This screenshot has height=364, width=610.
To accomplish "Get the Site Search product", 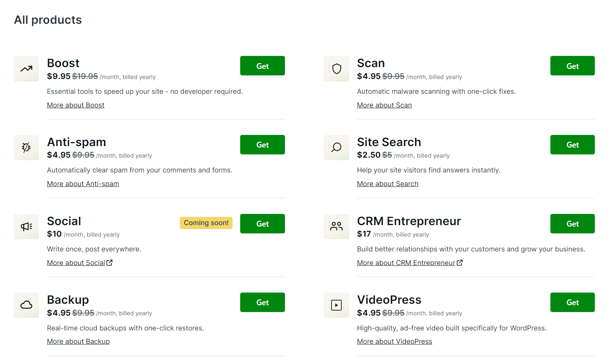I will (572, 145).
